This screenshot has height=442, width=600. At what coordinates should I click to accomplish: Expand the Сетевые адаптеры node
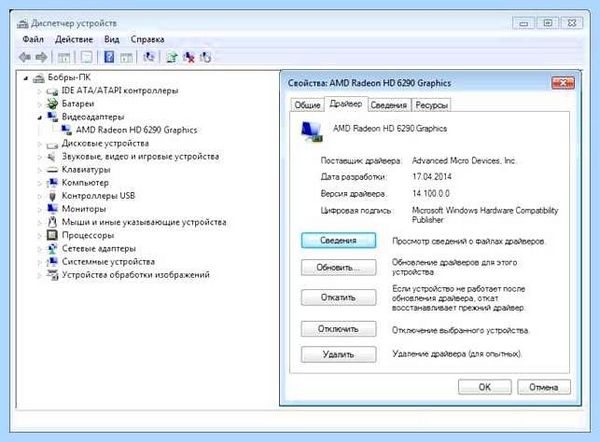point(39,249)
